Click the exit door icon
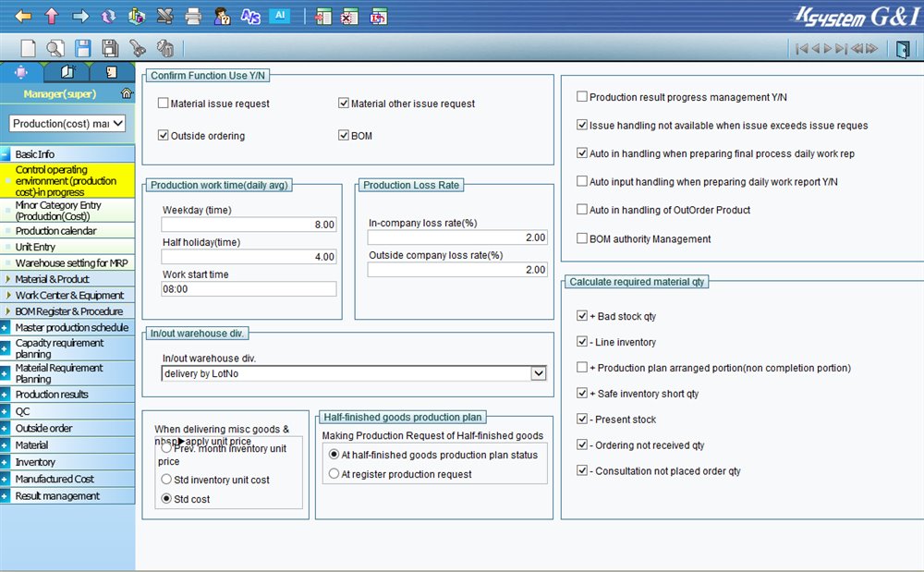Image resolution: width=924 pixels, height=572 pixels. point(903,48)
